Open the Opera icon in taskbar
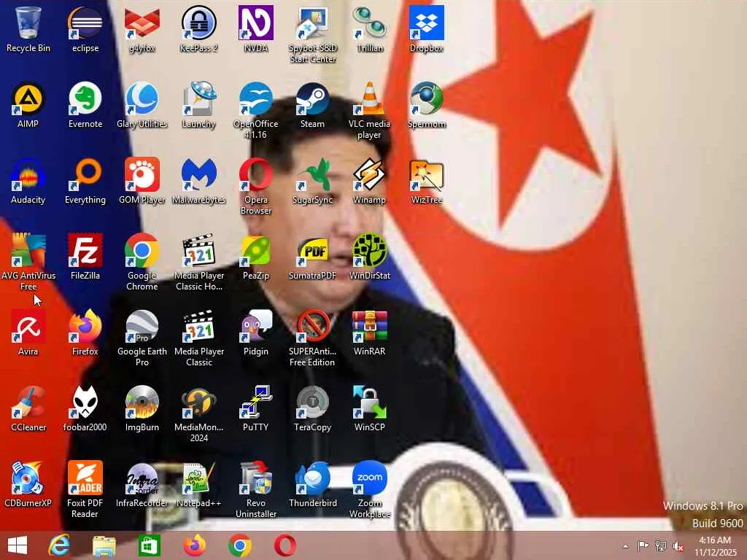This screenshot has height=560, width=747. coord(285,545)
